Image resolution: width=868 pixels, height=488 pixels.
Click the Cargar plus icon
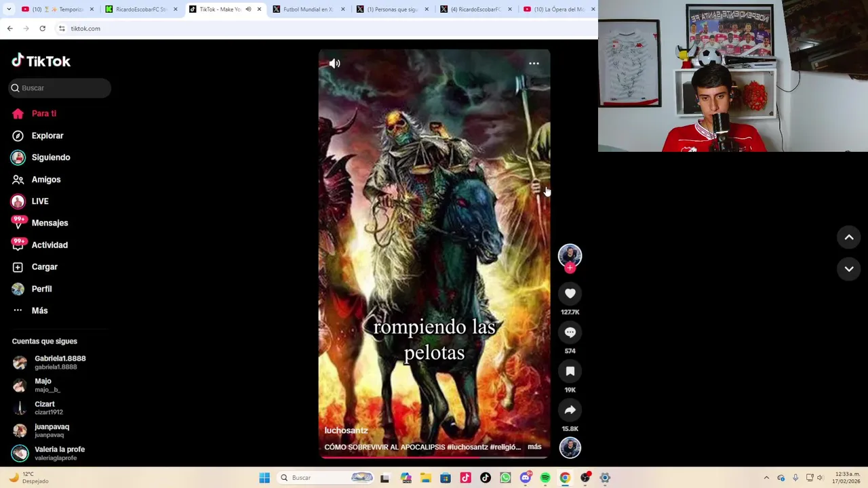point(18,267)
